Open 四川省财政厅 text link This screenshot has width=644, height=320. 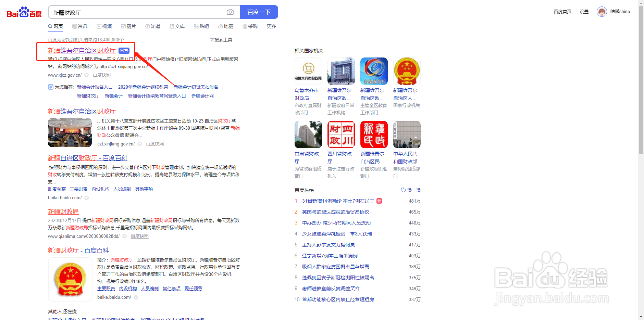[x=339, y=157]
